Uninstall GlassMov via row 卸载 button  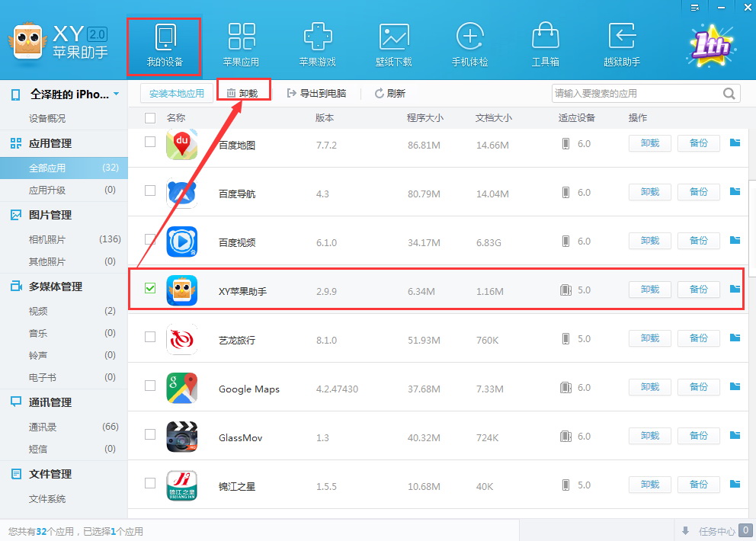(650, 436)
